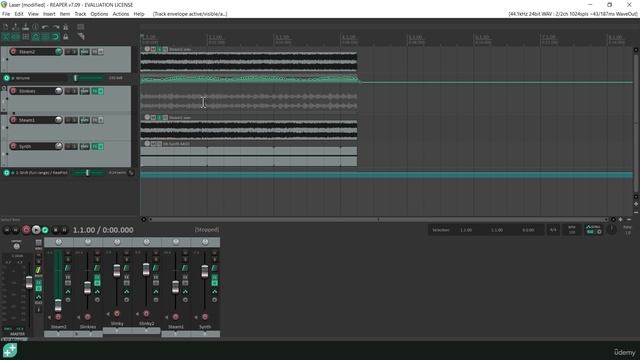The image size is (640, 360).
Task: Adjust the playback rate knob
Action: pos(611,229)
